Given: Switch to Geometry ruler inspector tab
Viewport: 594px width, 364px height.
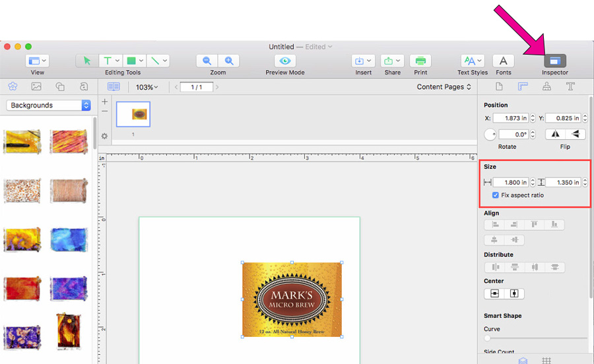Looking at the screenshot, I should click(x=523, y=86).
